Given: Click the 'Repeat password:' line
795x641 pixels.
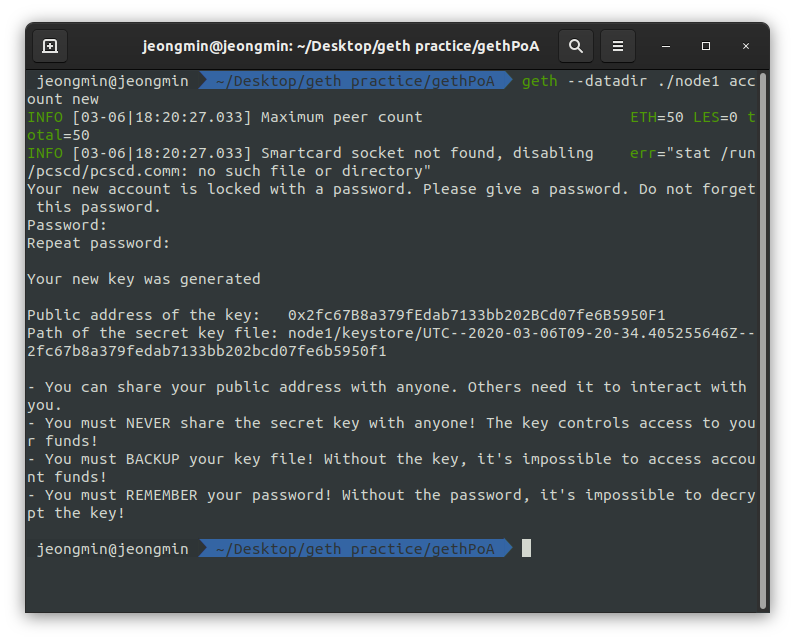Looking at the screenshot, I should pyautogui.click(x=98, y=243).
